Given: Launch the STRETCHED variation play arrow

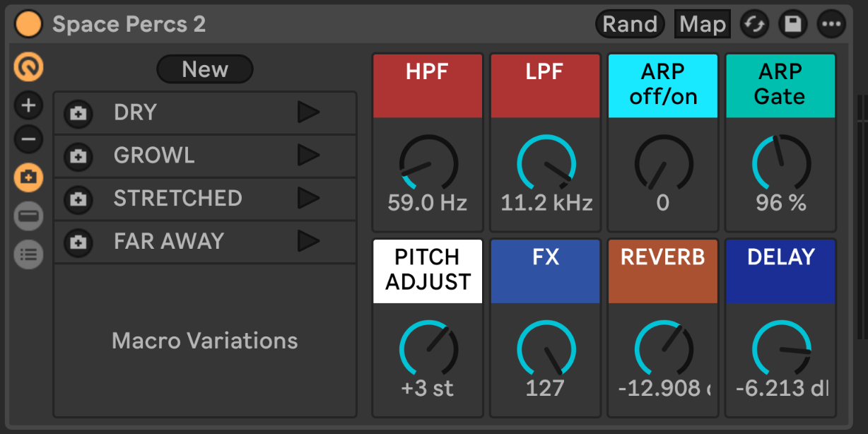Looking at the screenshot, I should click(308, 199).
